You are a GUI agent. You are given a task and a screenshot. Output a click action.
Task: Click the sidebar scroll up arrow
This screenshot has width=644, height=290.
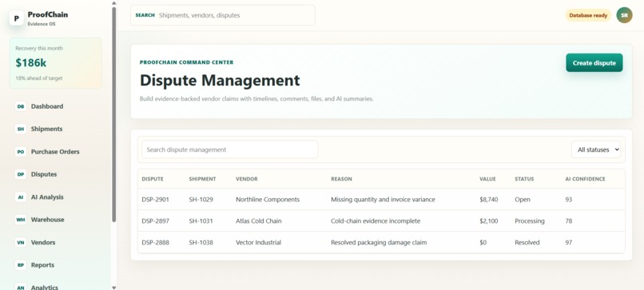[x=113, y=3]
